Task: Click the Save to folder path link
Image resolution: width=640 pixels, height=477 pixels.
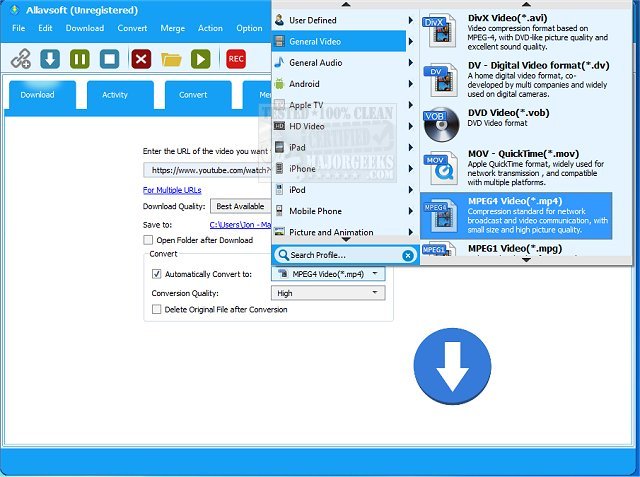Action: click(x=240, y=224)
